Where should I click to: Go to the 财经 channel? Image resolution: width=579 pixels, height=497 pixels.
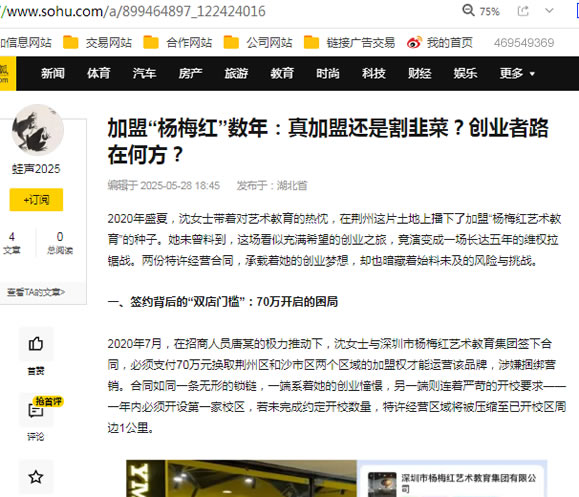coord(419,73)
